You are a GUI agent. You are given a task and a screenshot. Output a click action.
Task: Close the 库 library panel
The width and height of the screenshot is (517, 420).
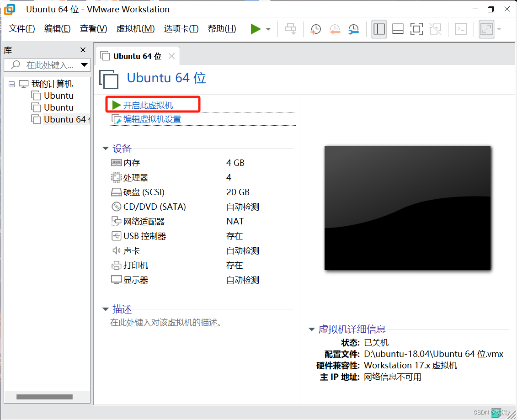coord(83,50)
